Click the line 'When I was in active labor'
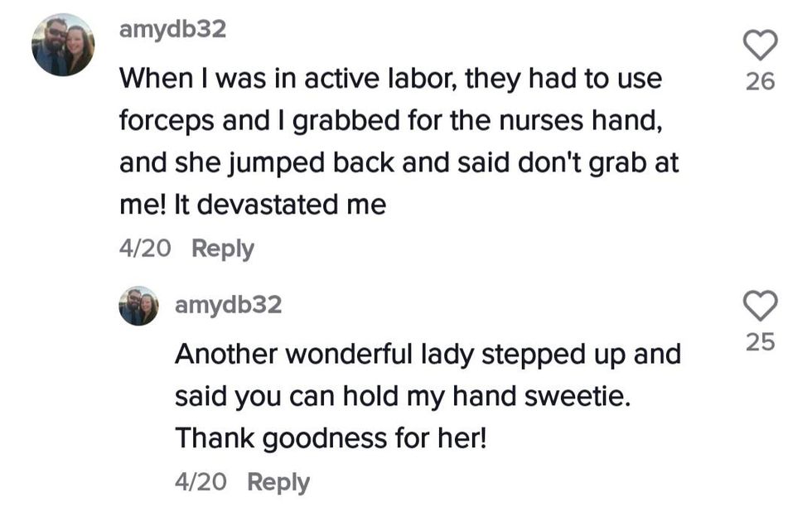 (389, 79)
